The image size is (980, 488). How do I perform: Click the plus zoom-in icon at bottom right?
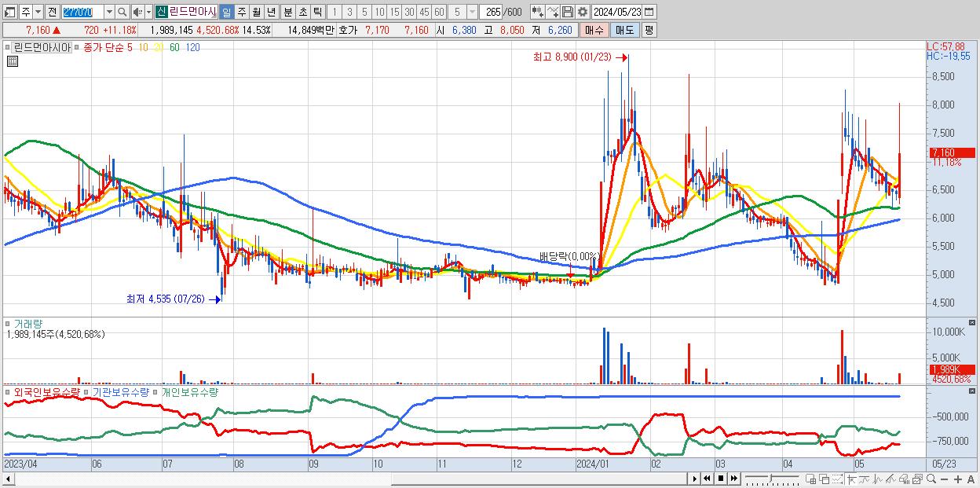(957, 479)
